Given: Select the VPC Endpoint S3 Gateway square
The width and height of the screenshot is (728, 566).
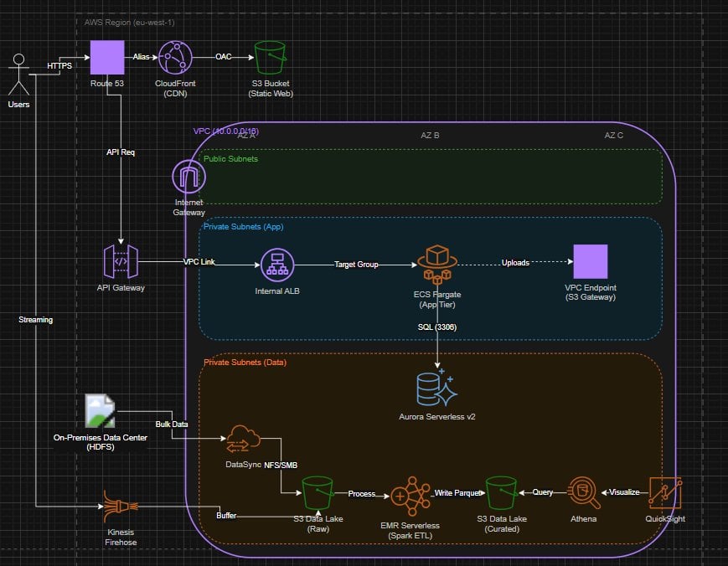Looking at the screenshot, I should [590, 262].
